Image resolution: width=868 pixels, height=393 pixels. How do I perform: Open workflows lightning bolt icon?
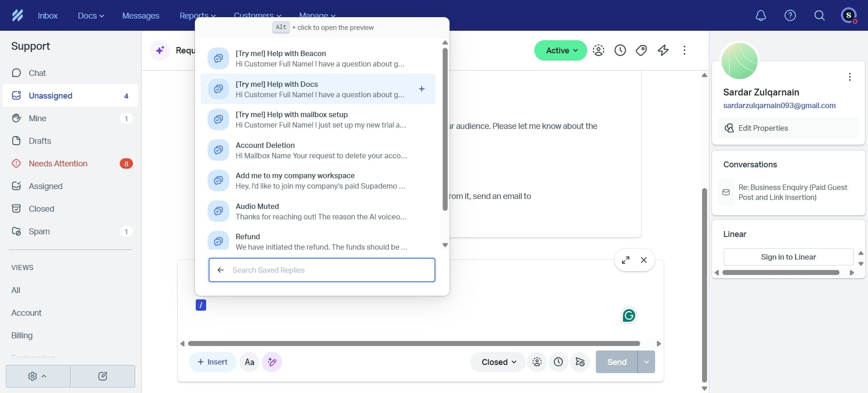coord(663,50)
